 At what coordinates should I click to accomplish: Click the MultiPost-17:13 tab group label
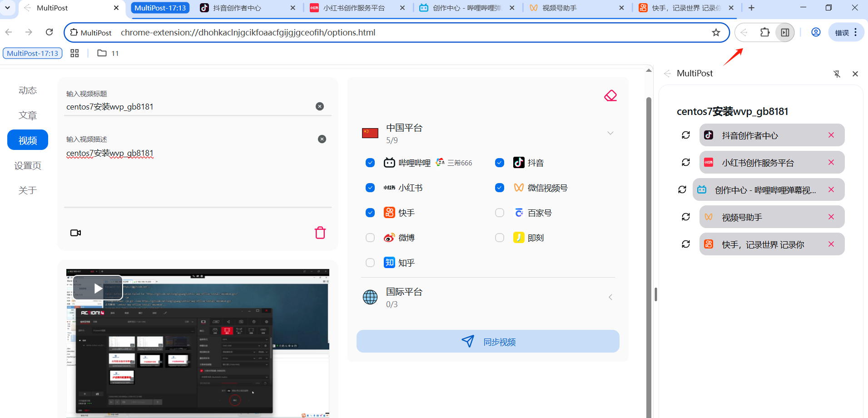tap(160, 8)
